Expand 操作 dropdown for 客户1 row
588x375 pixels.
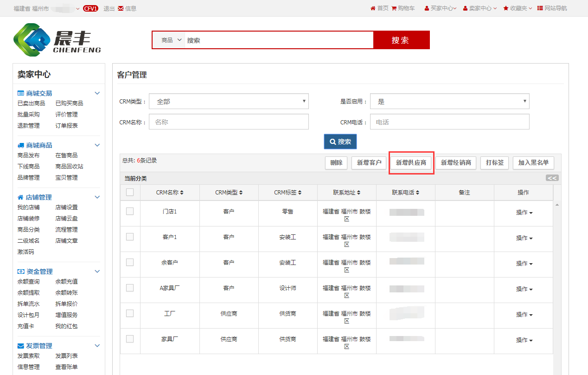(524, 238)
